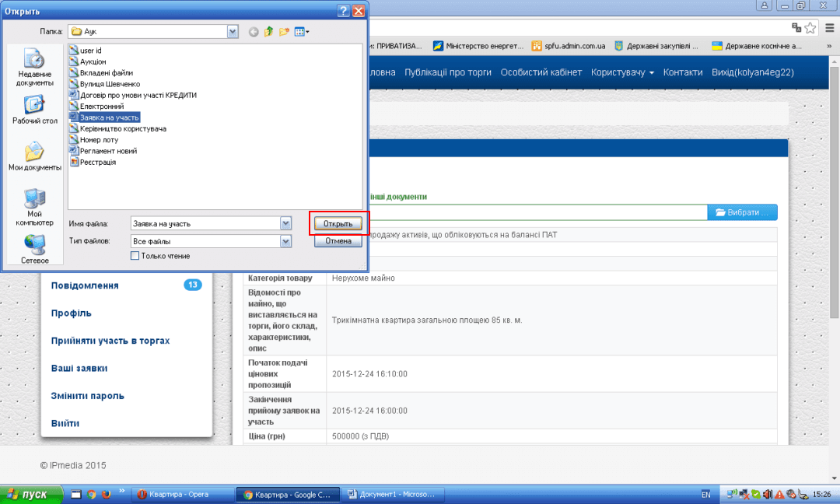The width and height of the screenshot is (840, 504).
Task: Enable the Только чтение checkbox
Action: coord(135,256)
